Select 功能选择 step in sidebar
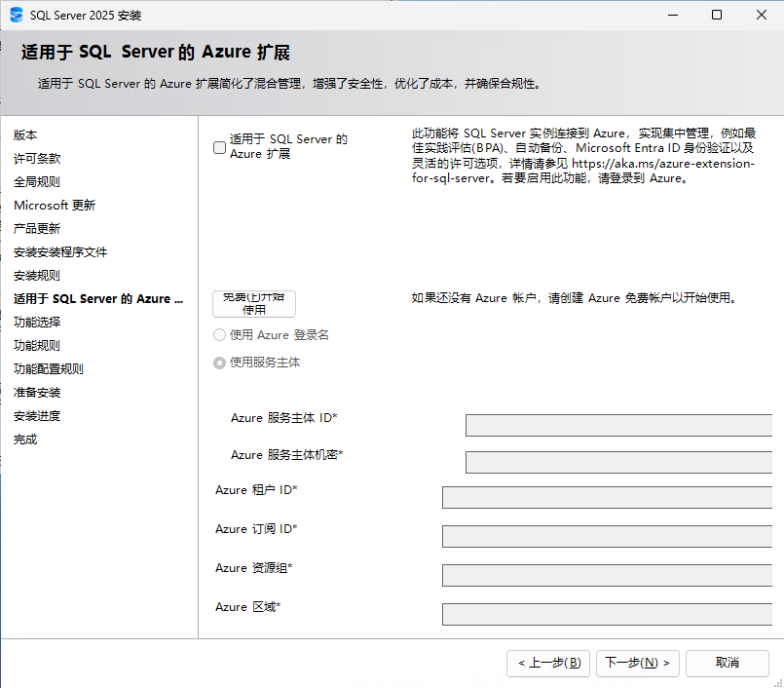 tap(37, 323)
